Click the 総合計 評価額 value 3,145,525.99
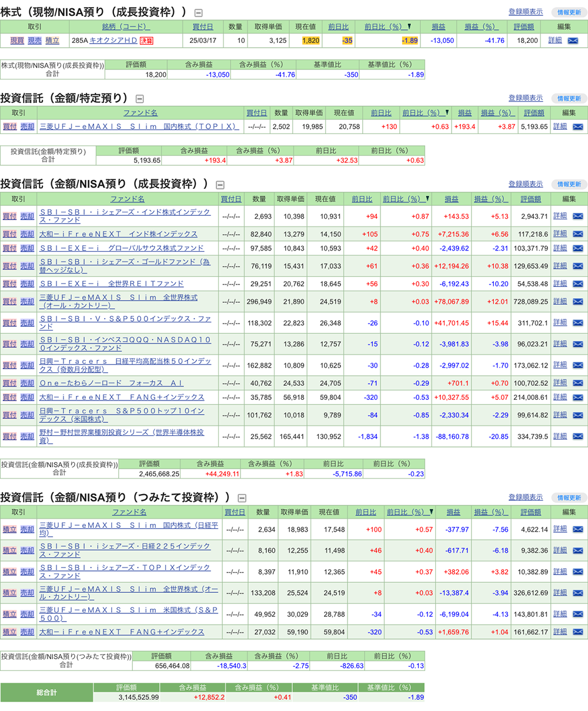Screen dimensions: 588x711 (x=138, y=697)
